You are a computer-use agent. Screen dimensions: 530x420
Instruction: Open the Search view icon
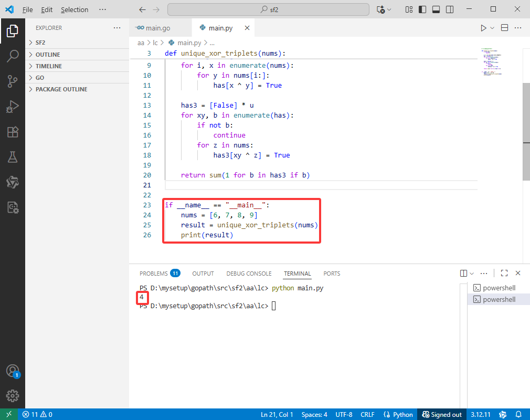coord(13,56)
